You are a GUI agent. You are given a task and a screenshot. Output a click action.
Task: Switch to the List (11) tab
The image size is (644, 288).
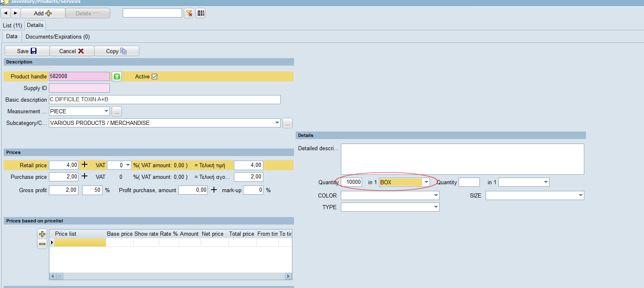coord(12,25)
